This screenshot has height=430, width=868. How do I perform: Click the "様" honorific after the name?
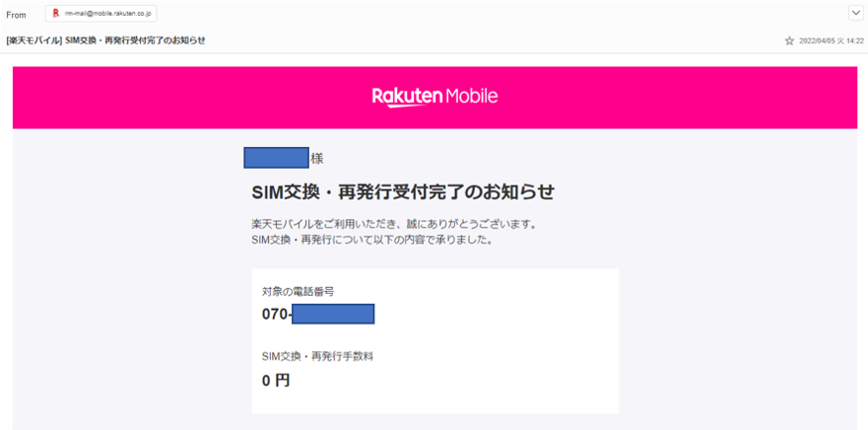coord(317,159)
